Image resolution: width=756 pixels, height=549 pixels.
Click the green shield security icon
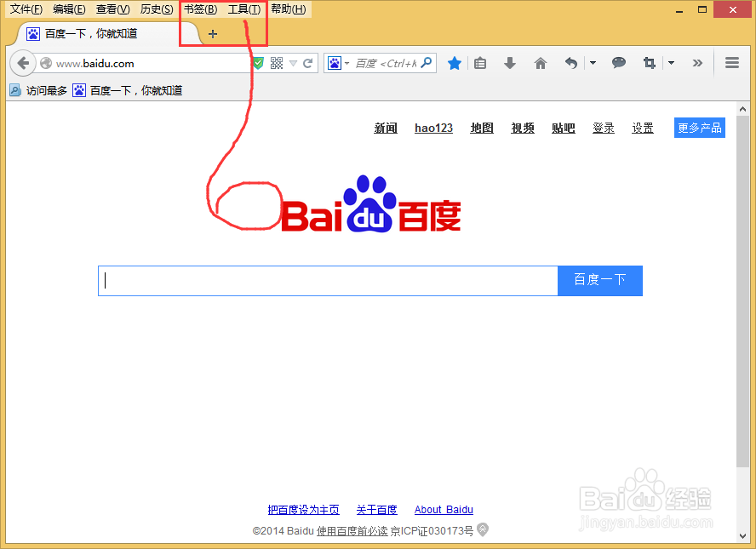pyautogui.click(x=259, y=63)
